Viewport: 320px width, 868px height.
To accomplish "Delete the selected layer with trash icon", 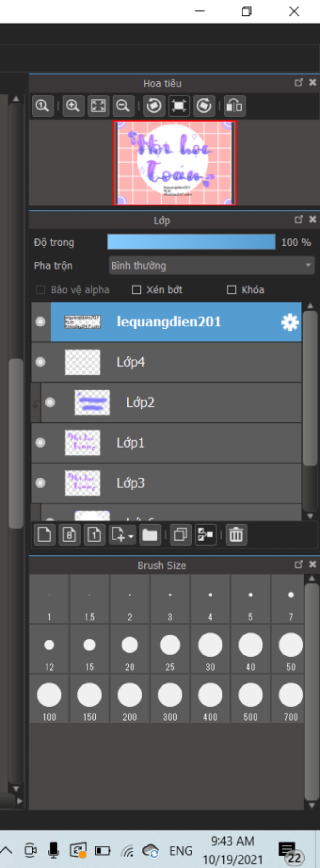I will coord(236,535).
